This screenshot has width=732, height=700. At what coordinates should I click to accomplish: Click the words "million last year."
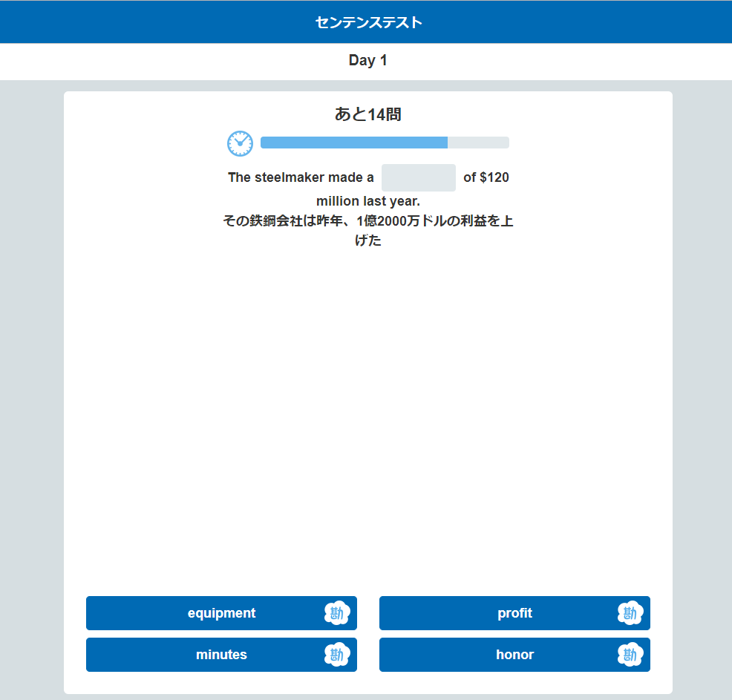click(368, 201)
